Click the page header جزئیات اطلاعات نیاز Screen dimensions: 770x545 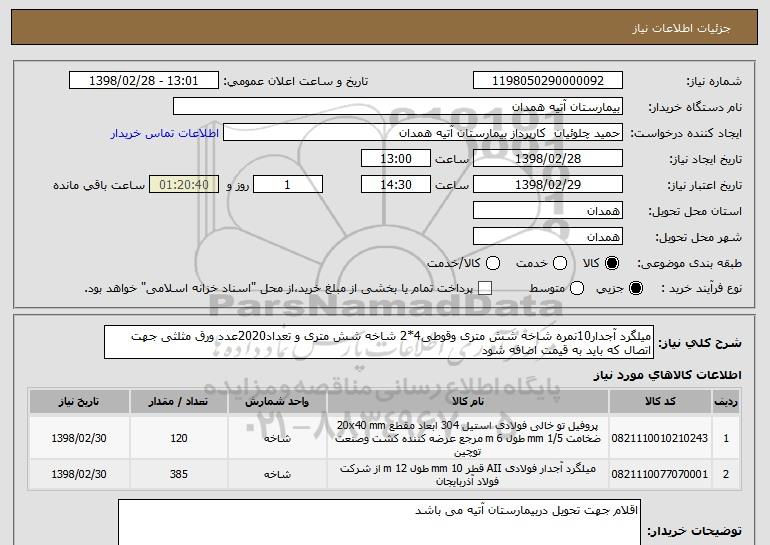click(682, 28)
